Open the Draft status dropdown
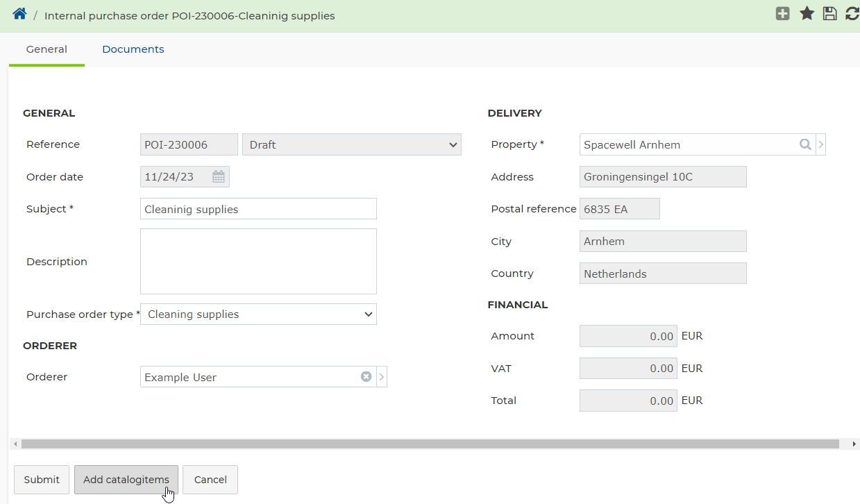Screen dimensions: 860x504 coord(352,144)
